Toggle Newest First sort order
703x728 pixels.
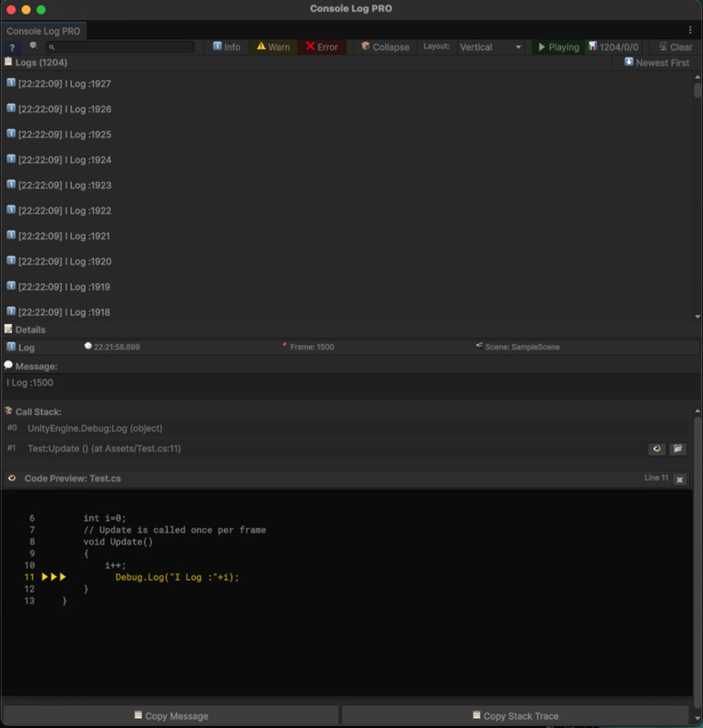tap(657, 63)
